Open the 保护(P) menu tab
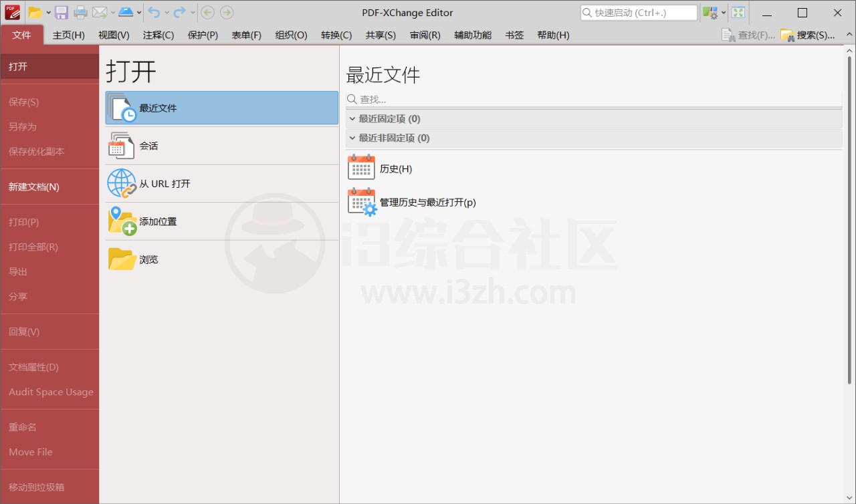The width and height of the screenshot is (856, 504). (x=203, y=35)
